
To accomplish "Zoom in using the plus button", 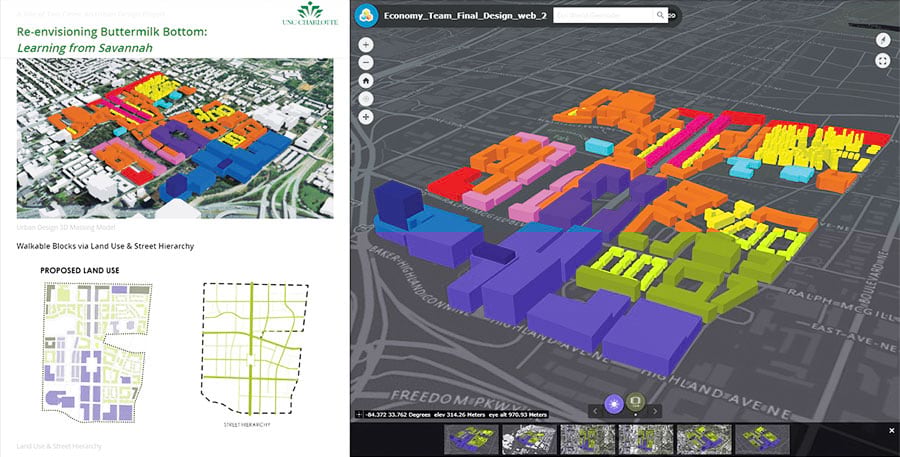I will [366, 45].
